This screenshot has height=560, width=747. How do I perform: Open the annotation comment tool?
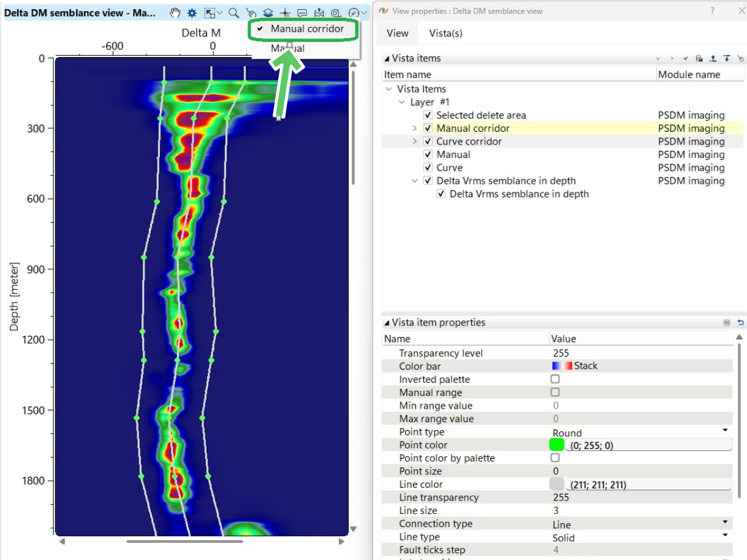(302, 12)
